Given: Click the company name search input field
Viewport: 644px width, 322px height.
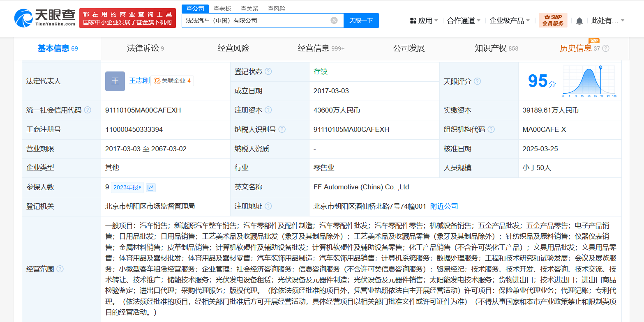Looking at the screenshot, I should coord(255,21).
